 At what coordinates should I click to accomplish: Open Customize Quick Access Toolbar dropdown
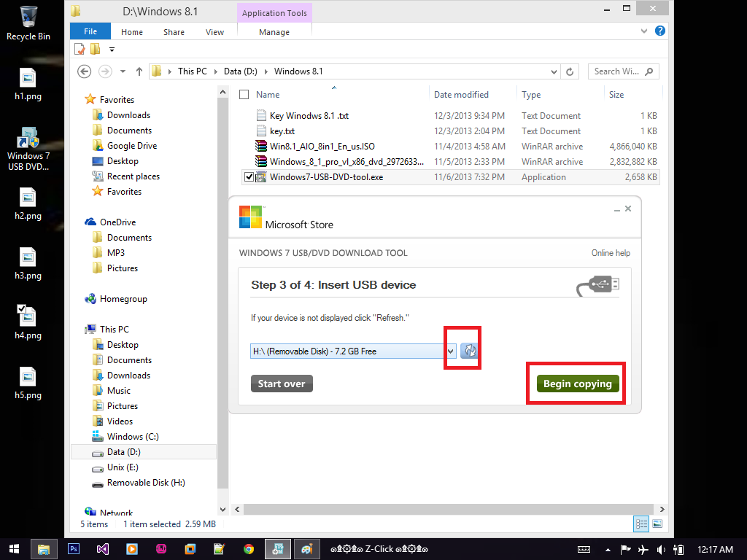point(112,50)
